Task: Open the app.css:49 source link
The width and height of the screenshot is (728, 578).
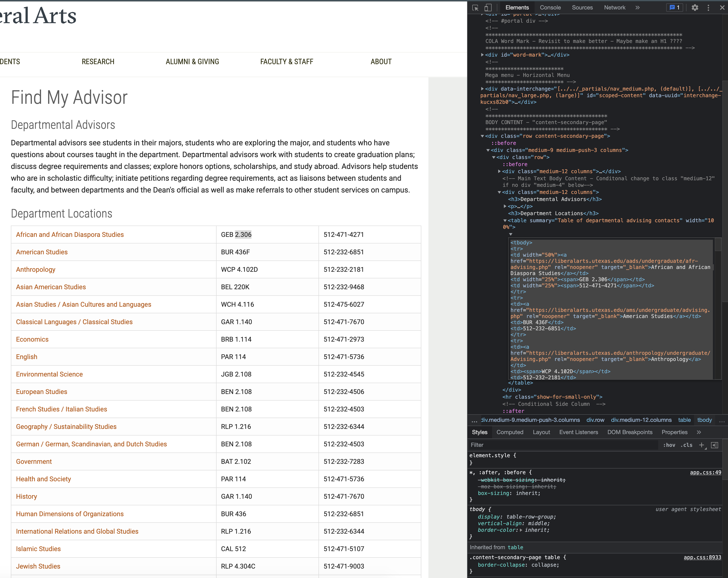Action: [x=705, y=473]
